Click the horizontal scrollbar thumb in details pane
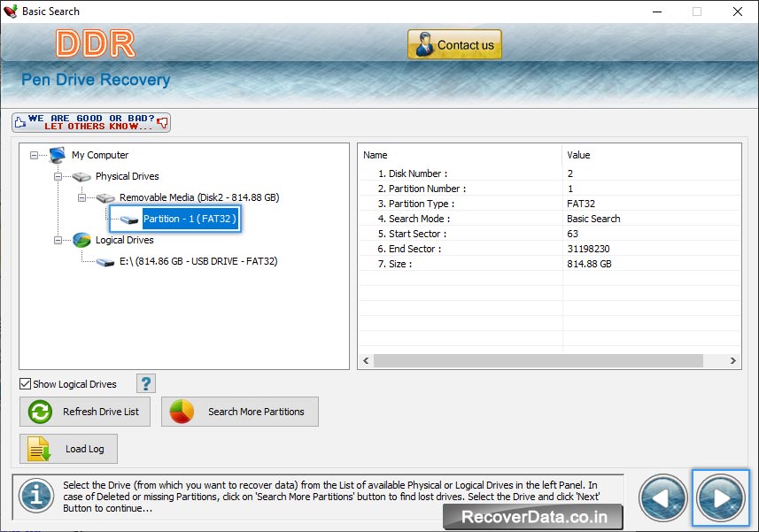 pyautogui.click(x=538, y=360)
